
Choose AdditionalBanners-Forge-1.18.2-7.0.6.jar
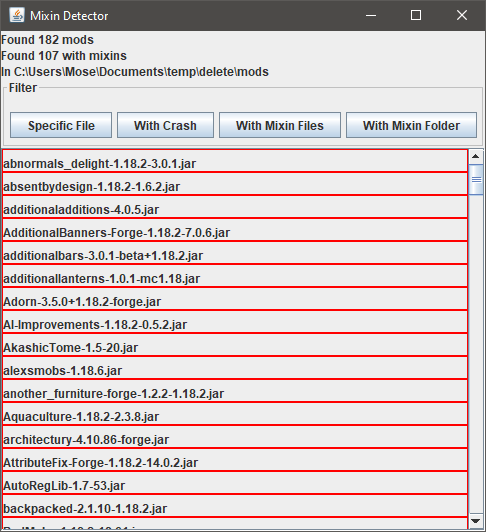(235, 230)
